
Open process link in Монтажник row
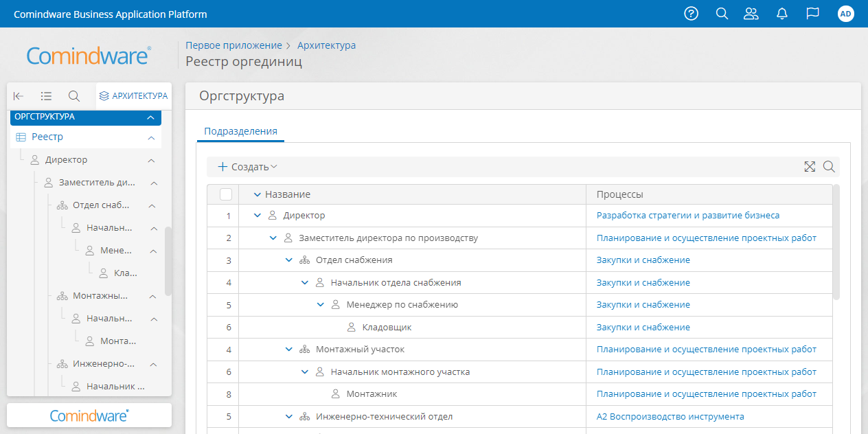pos(707,394)
